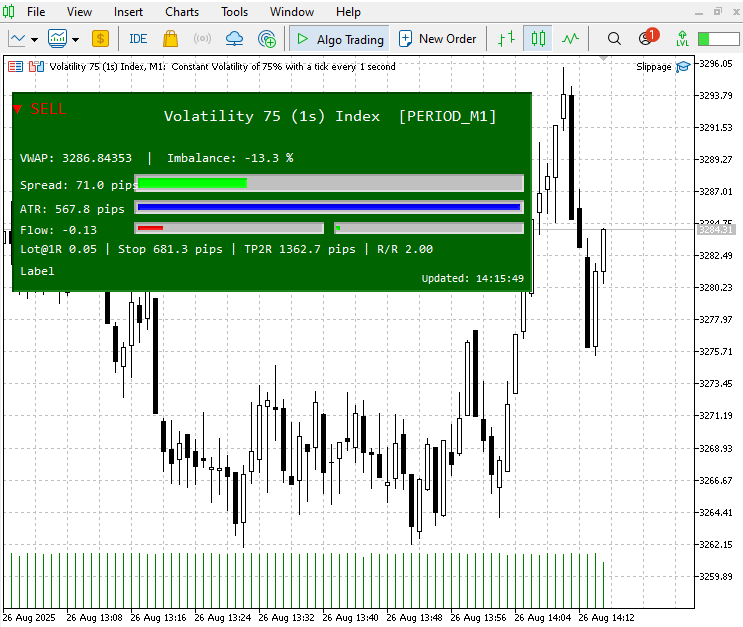The width and height of the screenshot is (743, 627).
Task: Click the Stop 681.3 pips text
Action: tap(170, 249)
